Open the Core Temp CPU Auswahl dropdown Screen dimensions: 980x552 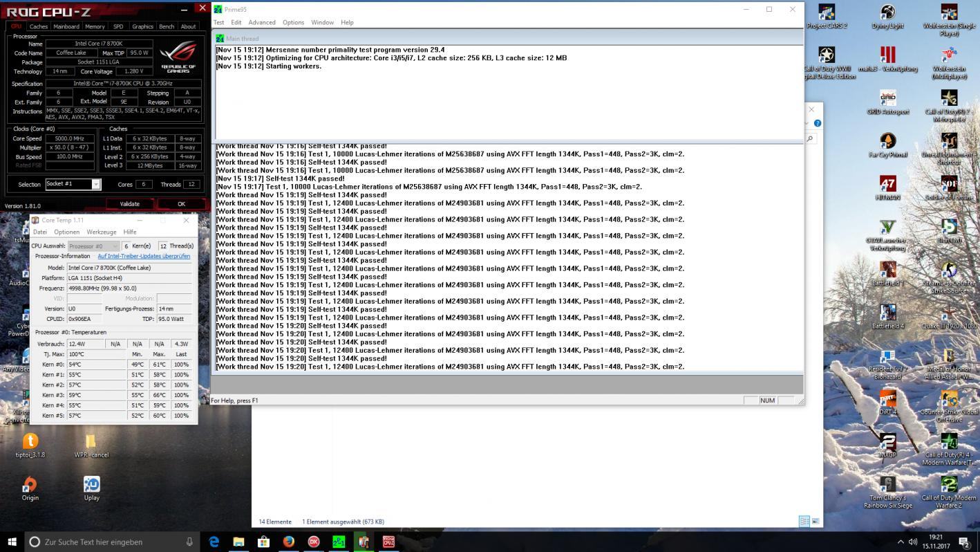[93, 246]
